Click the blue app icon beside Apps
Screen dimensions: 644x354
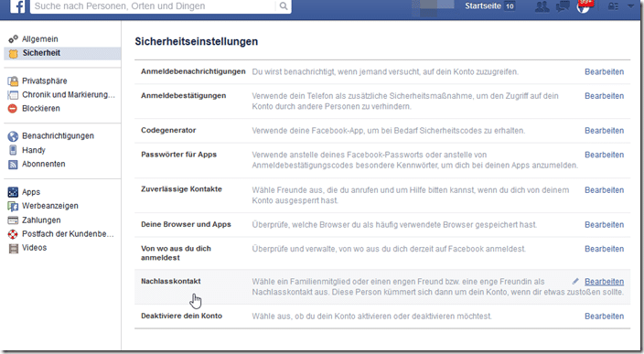13,192
